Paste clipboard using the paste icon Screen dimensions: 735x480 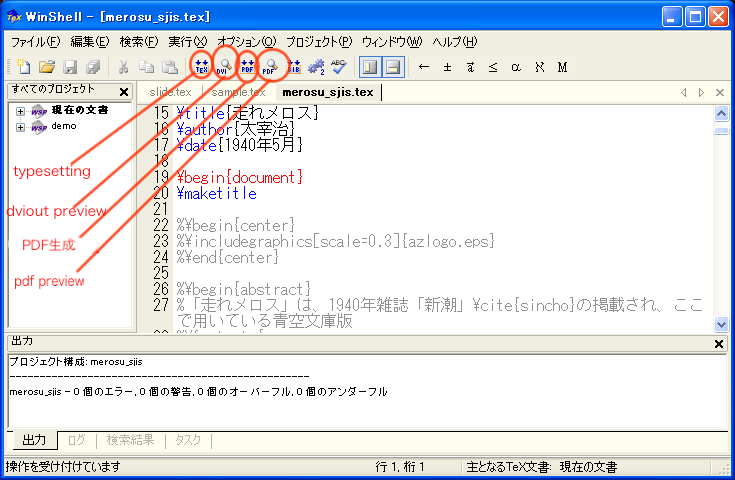pos(169,67)
